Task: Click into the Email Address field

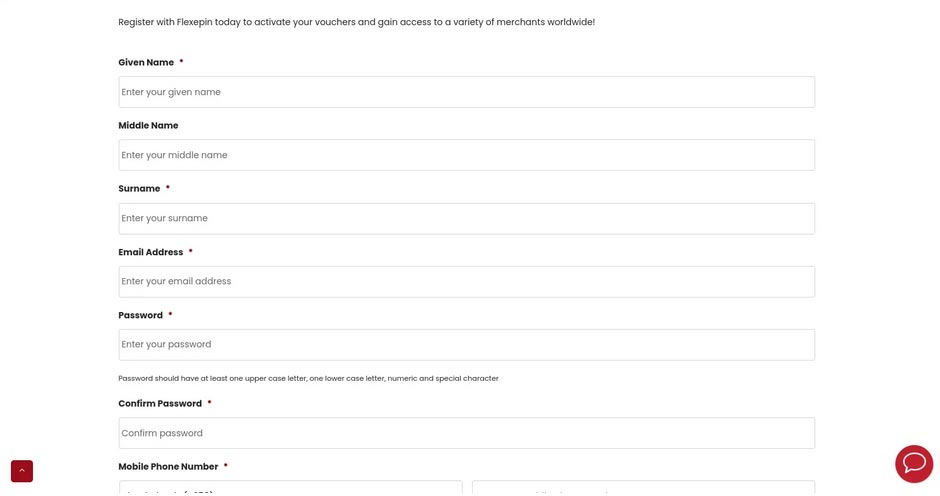Action: coord(466,281)
